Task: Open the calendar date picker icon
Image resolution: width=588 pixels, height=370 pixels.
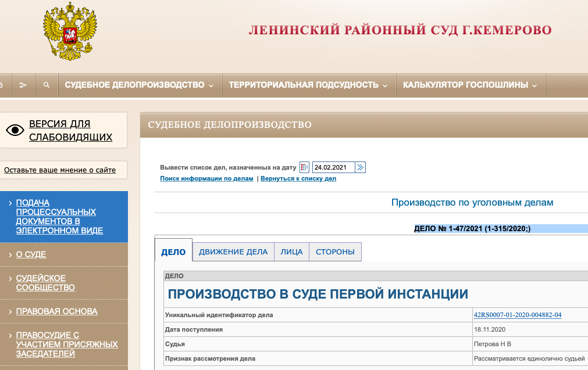Action: click(305, 167)
